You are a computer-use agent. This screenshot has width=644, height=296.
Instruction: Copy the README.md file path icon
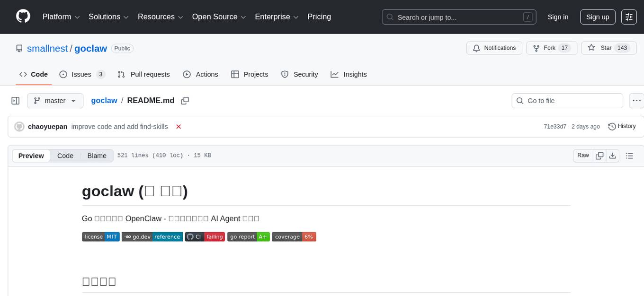185,101
